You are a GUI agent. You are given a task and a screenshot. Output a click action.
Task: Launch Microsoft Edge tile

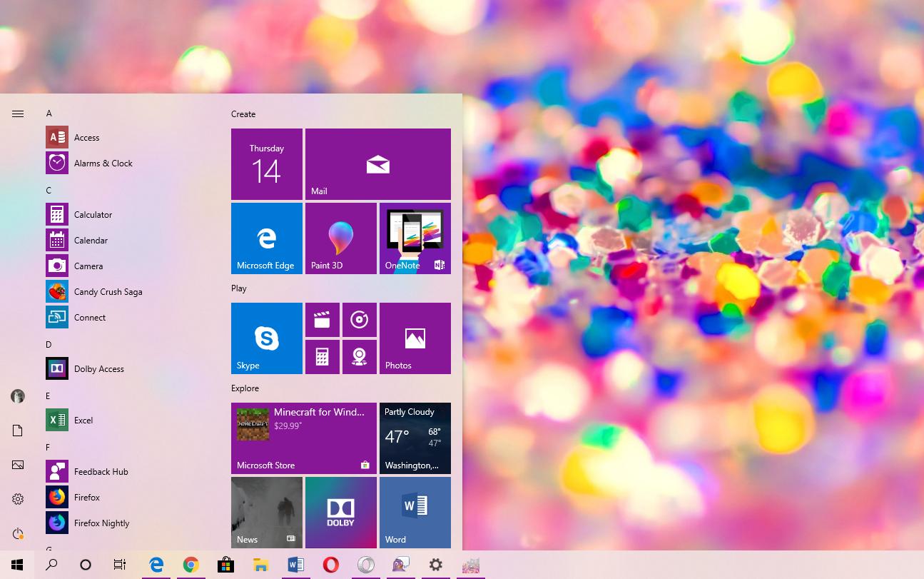point(266,238)
